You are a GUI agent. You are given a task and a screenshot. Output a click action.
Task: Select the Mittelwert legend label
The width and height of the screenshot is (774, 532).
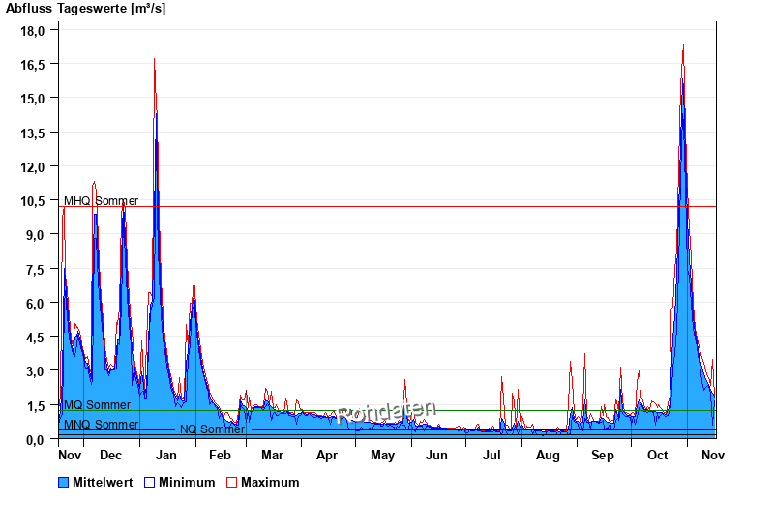(x=102, y=482)
